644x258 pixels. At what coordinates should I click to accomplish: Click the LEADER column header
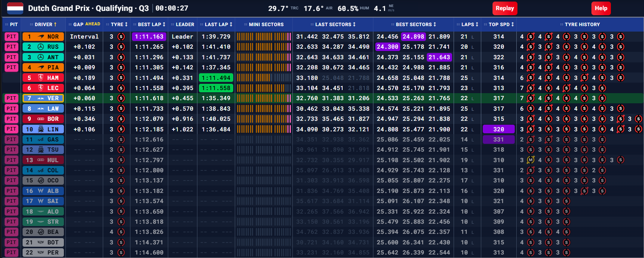pos(182,24)
